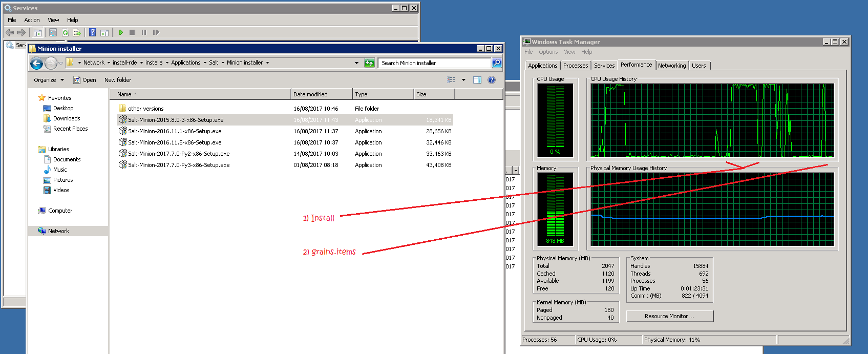The height and width of the screenshot is (354, 868).
Task: Click the blue Help icon in Services toolbar
Action: click(x=93, y=32)
